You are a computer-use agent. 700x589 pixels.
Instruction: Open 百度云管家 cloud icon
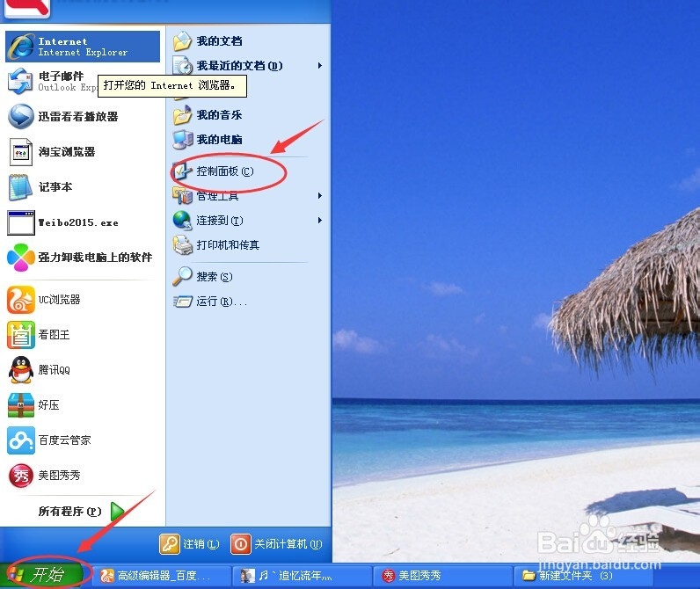(x=20, y=440)
